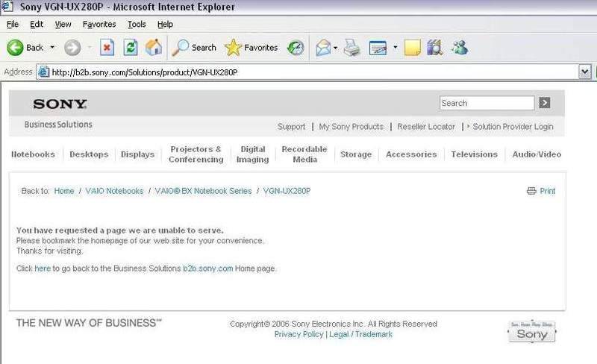Open the Messenger people icon
This screenshot has height=364, width=597.
pyautogui.click(x=460, y=48)
